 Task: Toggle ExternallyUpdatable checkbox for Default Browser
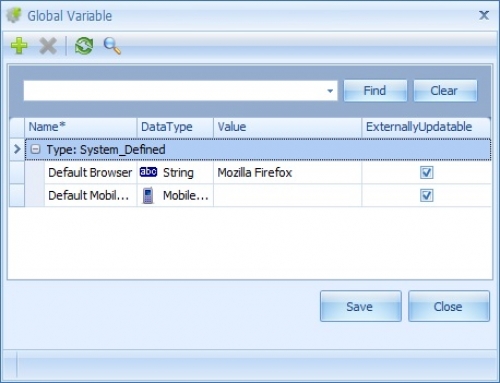(426, 172)
